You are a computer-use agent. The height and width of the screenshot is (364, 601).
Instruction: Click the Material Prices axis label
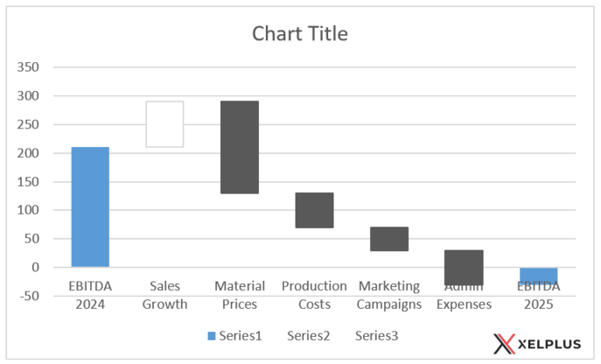click(239, 296)
